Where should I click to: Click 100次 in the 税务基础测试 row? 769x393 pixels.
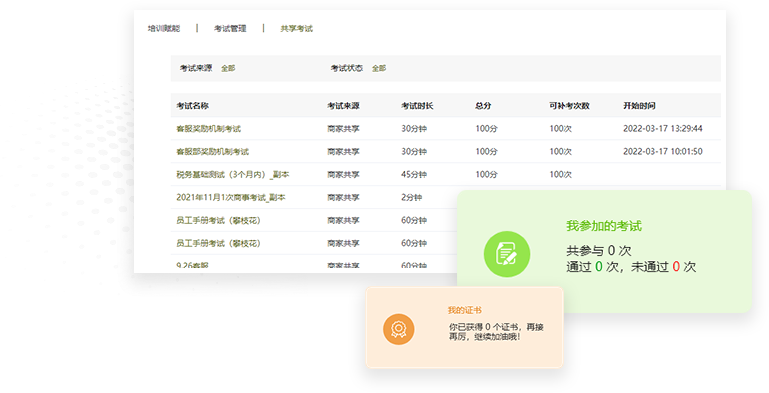pyautogui.click(x=561, y=174)
